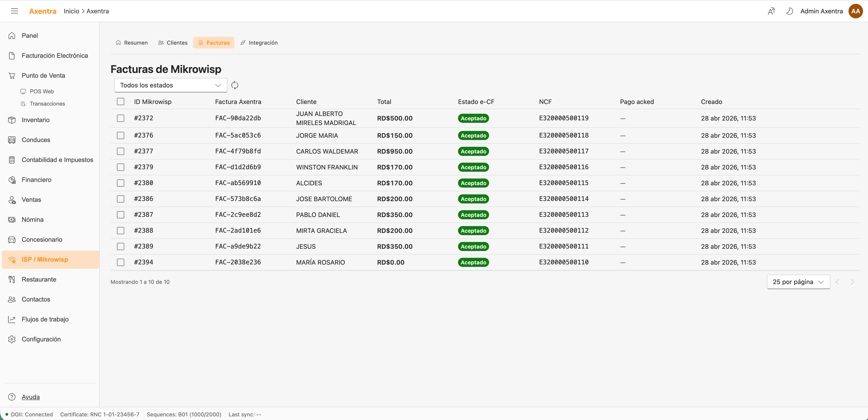Refresh the Mikrowisp invoices list

(x=235, y=85)
